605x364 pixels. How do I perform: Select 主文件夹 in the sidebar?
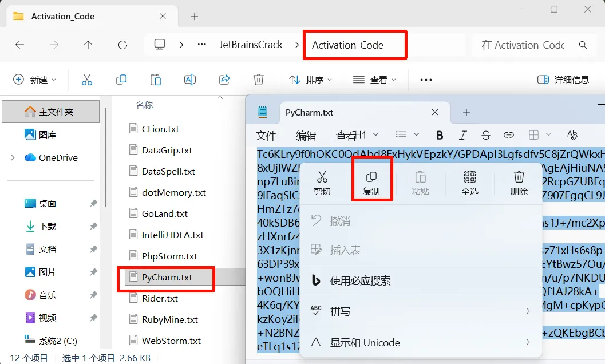click(x=50, y=112)
